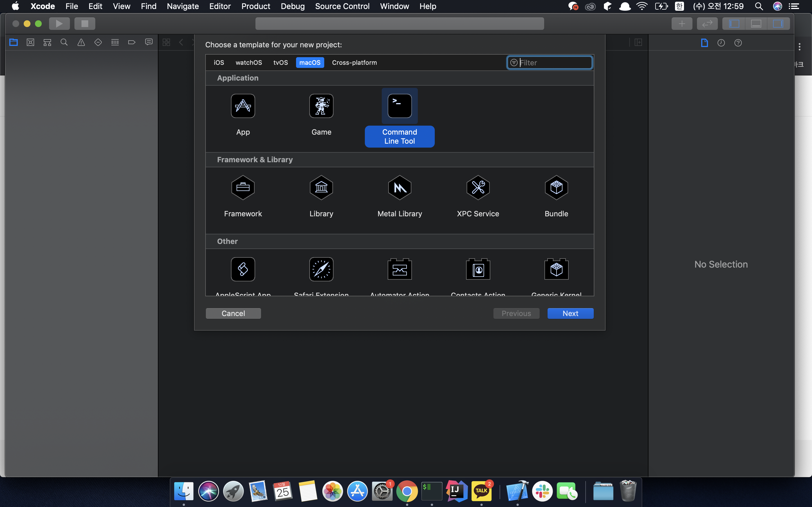
Task: Open the Issue navigator warning icon
Action: (81, 42)
